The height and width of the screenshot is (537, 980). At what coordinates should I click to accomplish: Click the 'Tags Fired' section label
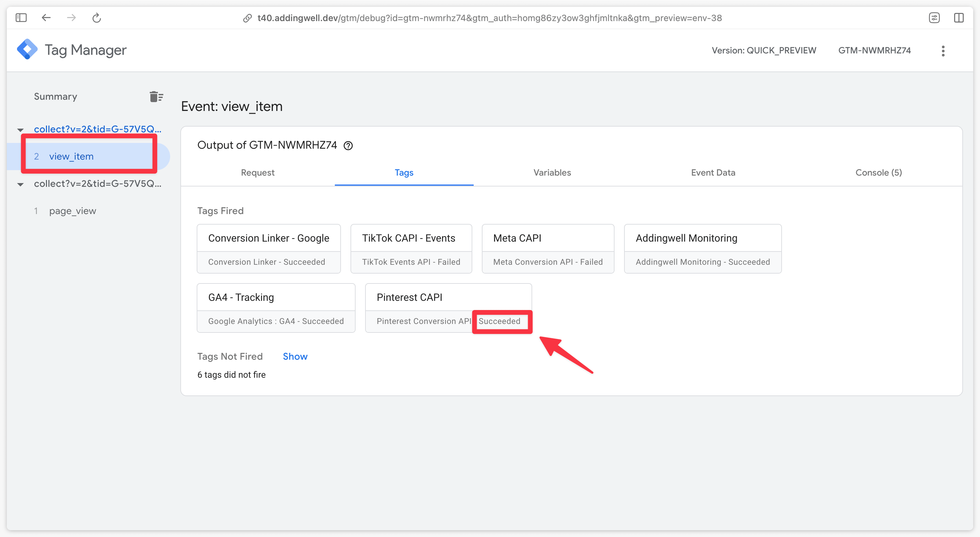point(220,211)
